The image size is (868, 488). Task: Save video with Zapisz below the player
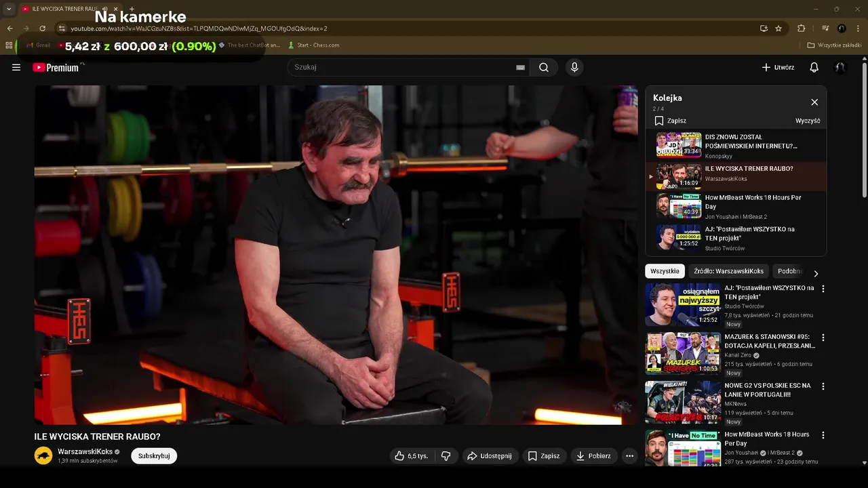(x=544, y=456)
